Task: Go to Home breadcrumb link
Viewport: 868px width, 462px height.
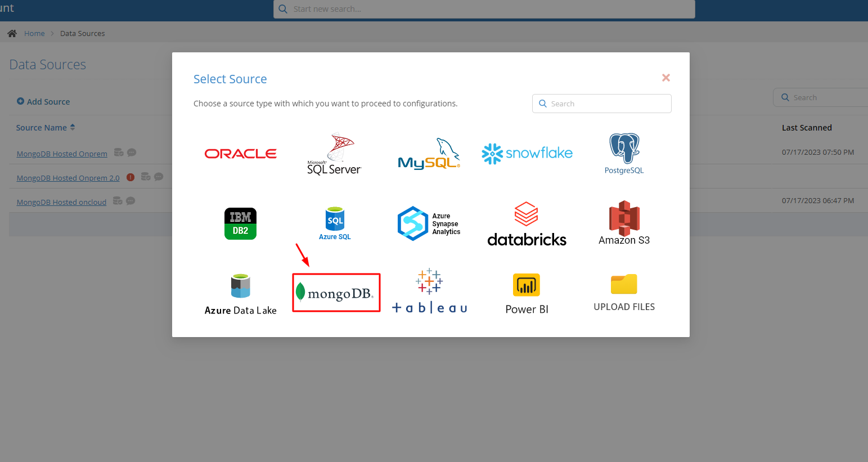Action: [x=34, y=33]
